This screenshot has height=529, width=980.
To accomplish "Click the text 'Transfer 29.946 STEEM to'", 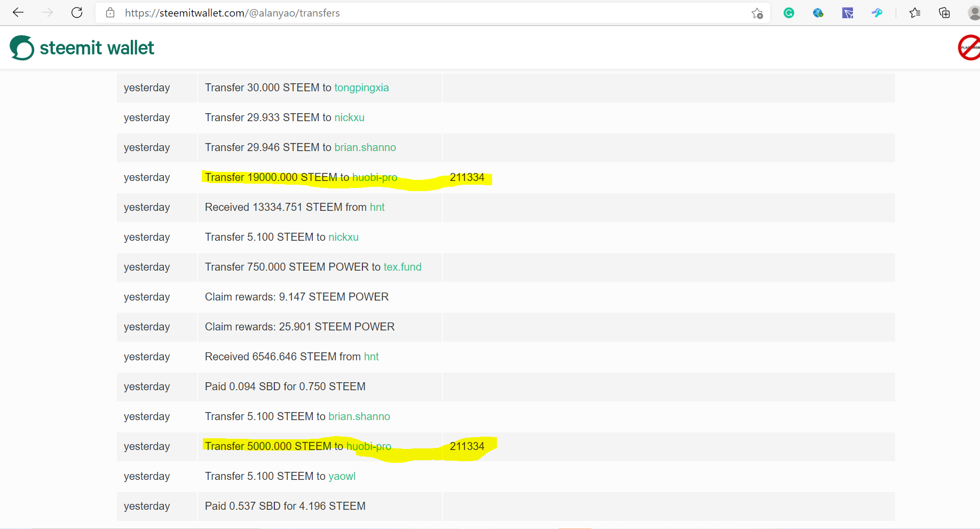I will 268,147.
